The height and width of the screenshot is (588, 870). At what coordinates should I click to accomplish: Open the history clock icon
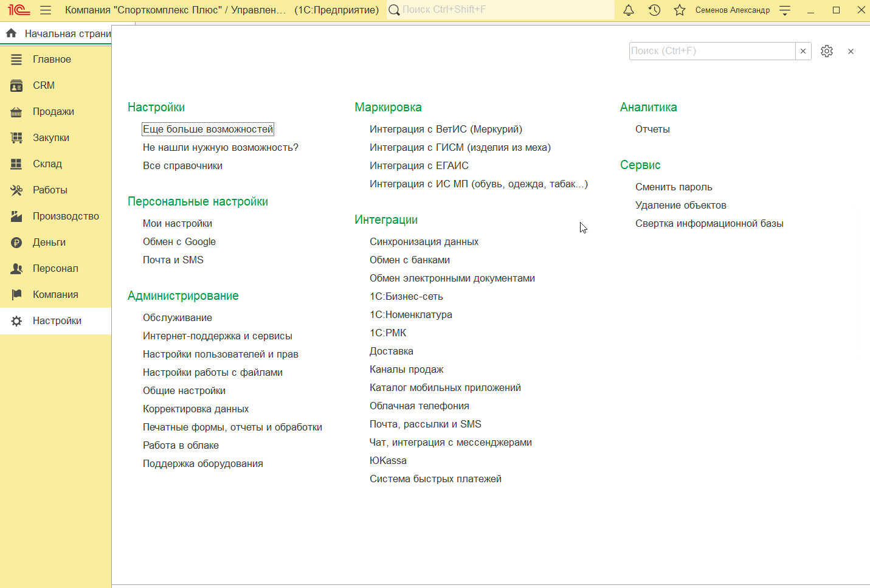point(654,10)
